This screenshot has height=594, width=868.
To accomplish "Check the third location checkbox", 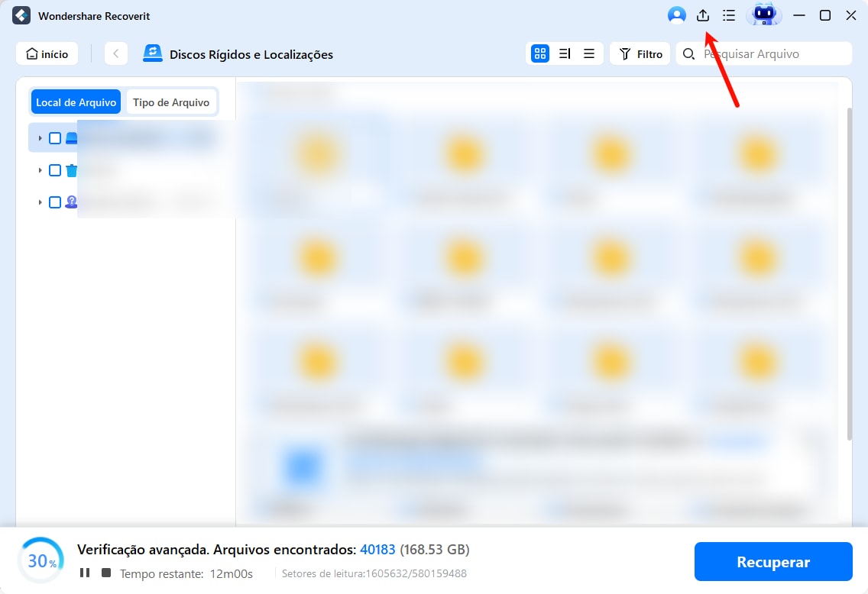I will 55,202.
